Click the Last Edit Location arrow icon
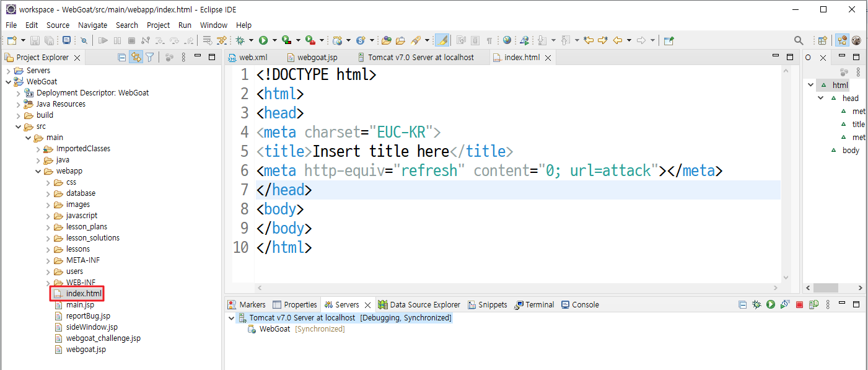This screenshot has height=370, width=868. click(x=588, y=40)
